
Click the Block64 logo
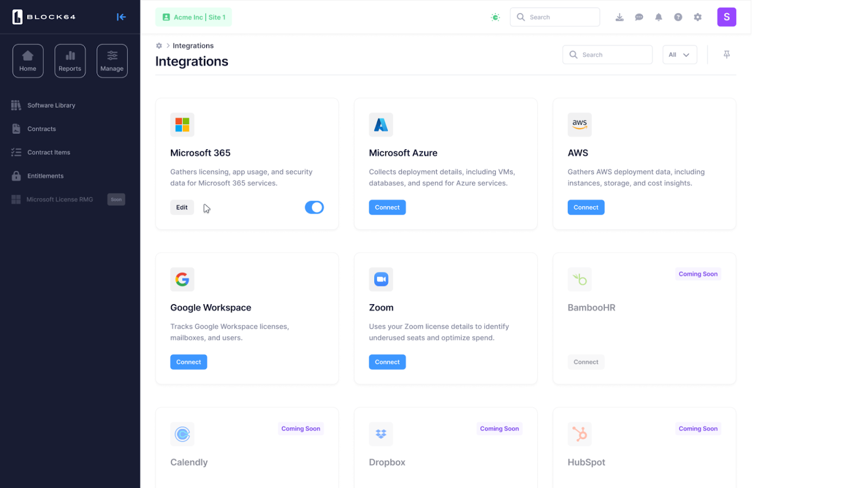pos(44,17)
